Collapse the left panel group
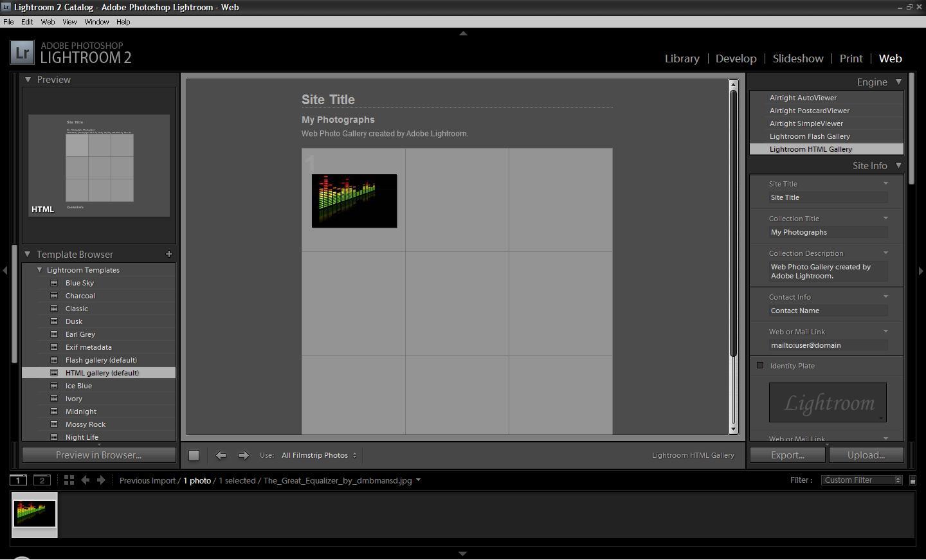Image resolution: width=926 pixels, height=560 pixels. tap(5, 271)
